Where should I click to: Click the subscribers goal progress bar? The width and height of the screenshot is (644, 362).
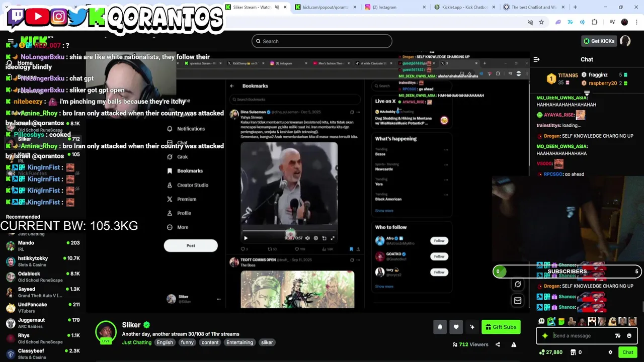click(567, 271)
